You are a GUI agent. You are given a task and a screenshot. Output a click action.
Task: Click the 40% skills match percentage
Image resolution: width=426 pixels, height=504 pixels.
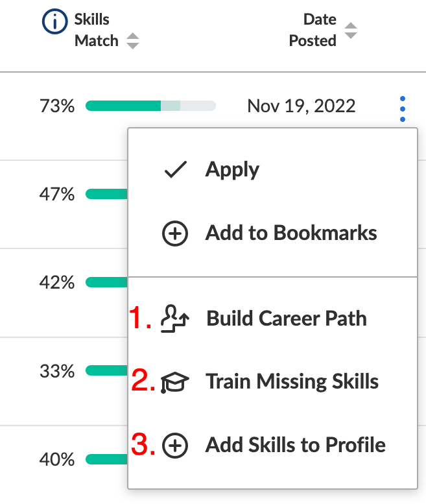[x=57, y=459]
